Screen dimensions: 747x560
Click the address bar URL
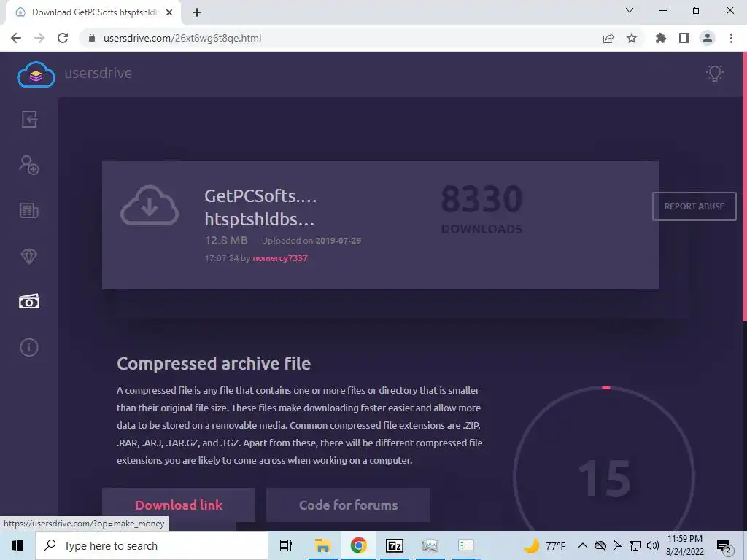point(182,38)
